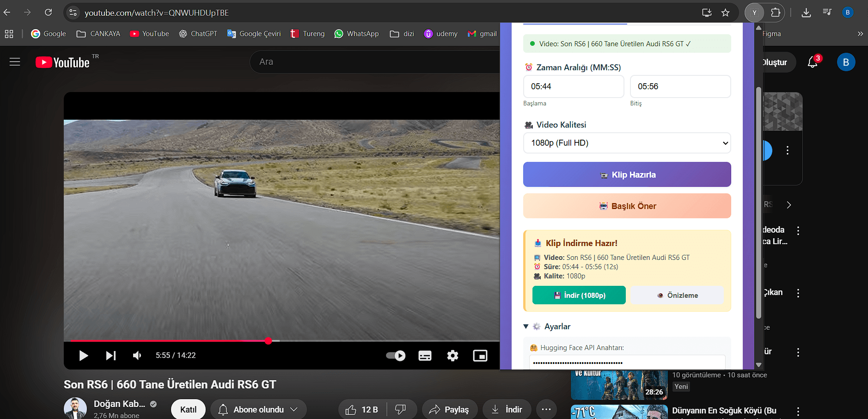Click the YouTube search box Ara

coord(374,62)
